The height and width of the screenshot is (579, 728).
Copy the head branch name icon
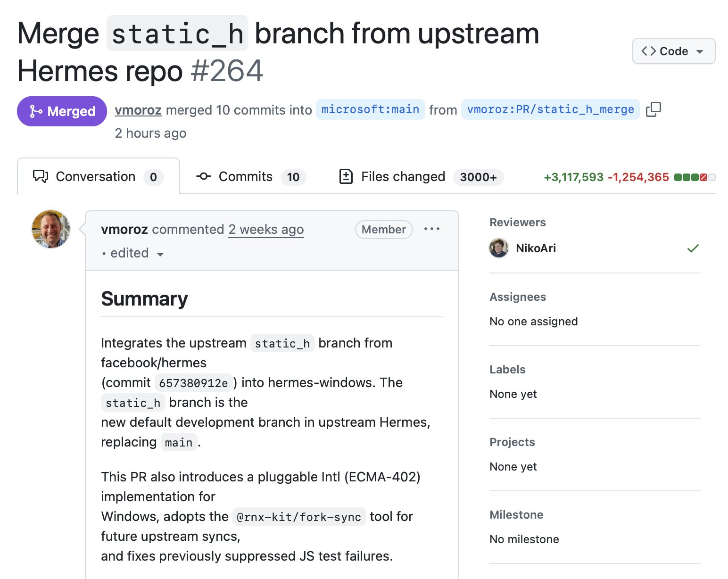[653, 109]
